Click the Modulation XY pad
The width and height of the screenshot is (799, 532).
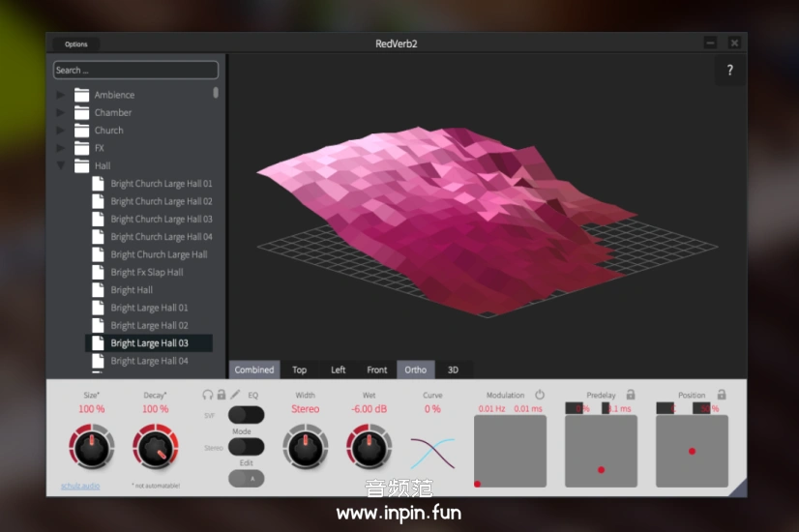[510, 451]
